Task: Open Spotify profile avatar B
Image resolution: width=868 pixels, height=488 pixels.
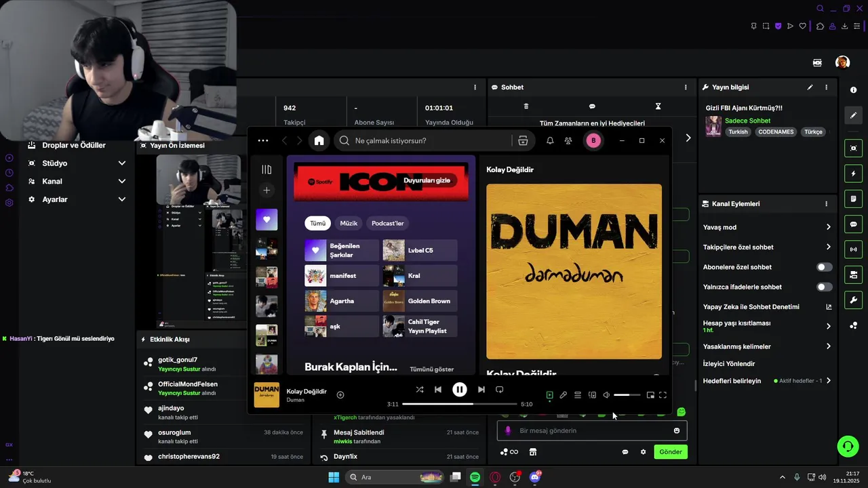Action: click(x=593, y=140)
